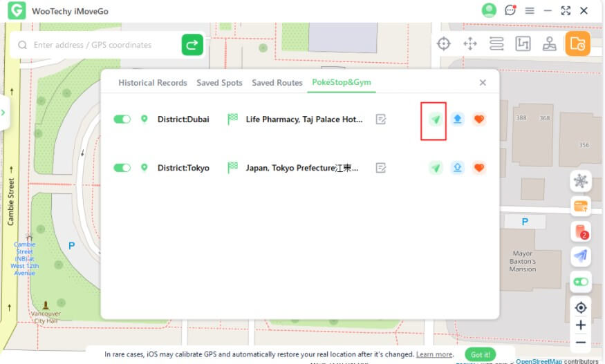Toggle the District:Tokyo switch
The height and width of the screenshot is (364, 605).
(x=122, y=168)
